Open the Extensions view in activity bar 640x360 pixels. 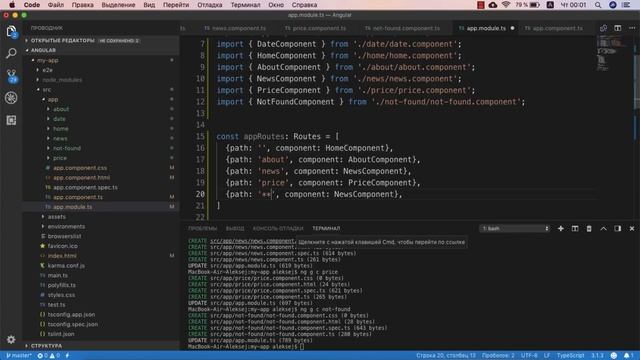click(x=11, y=120)
